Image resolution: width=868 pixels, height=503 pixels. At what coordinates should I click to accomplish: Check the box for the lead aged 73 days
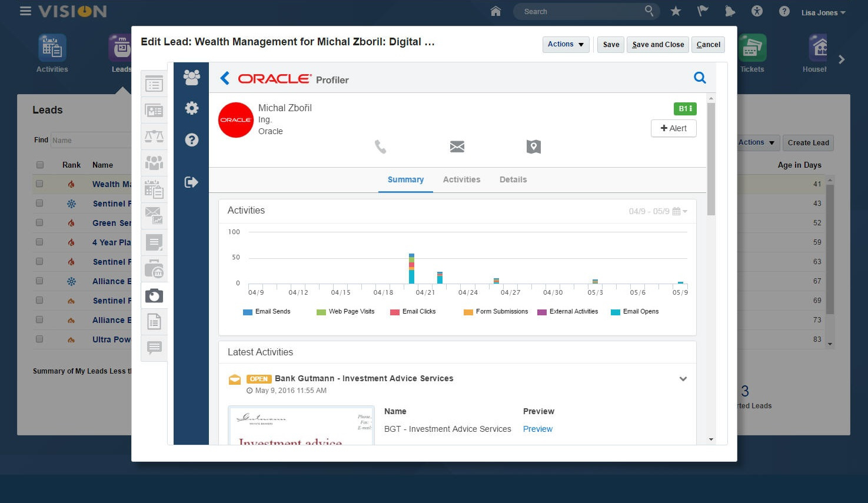pos(39,320)
